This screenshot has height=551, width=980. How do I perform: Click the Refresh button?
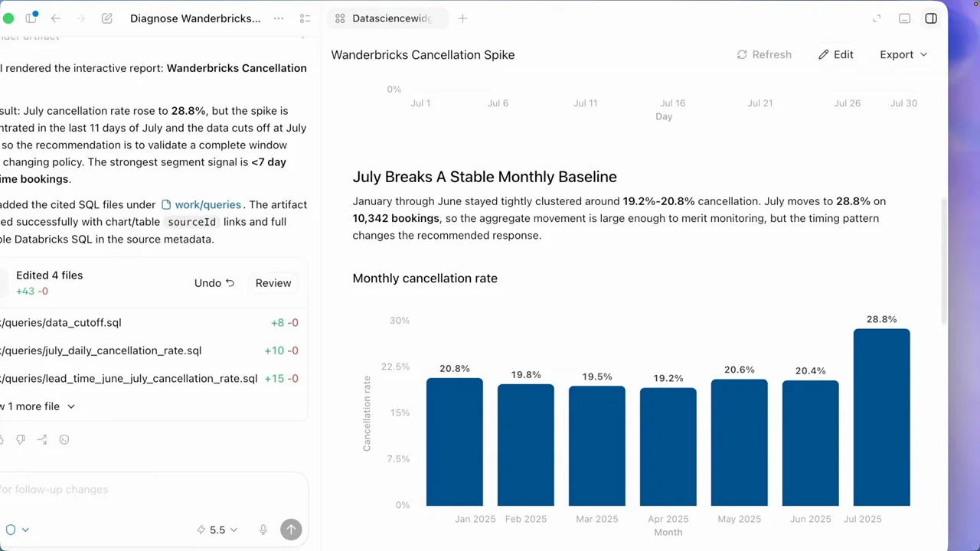coord(764,54)
